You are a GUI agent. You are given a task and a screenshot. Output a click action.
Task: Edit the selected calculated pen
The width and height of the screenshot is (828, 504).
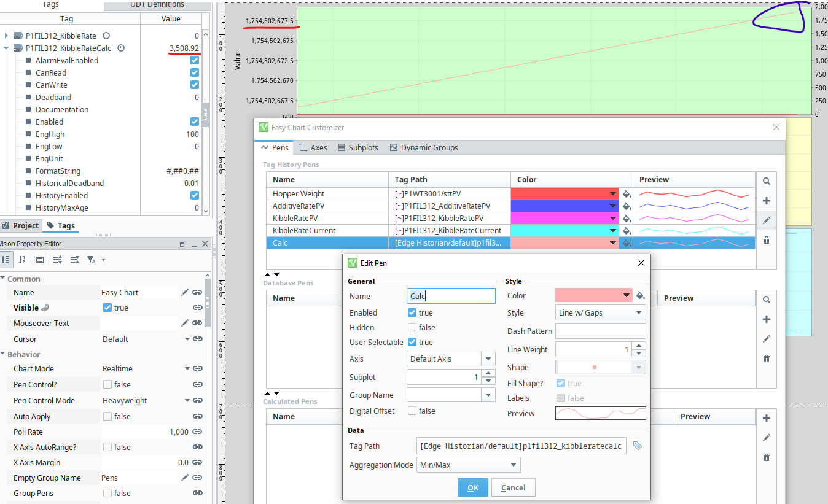pos(766,438)
